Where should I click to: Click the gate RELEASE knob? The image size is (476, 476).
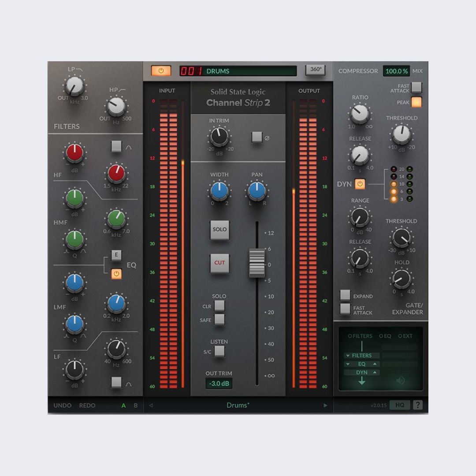(x=360, y=258)
